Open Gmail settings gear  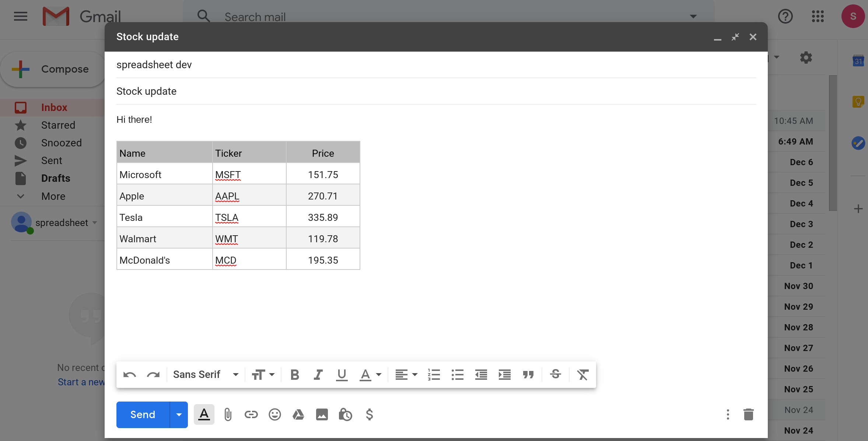pyautogui.click(x=806, y=58)
